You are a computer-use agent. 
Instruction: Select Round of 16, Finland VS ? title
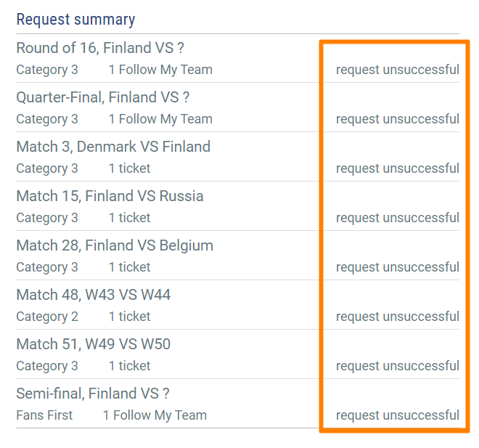click(x=100, y=48)
